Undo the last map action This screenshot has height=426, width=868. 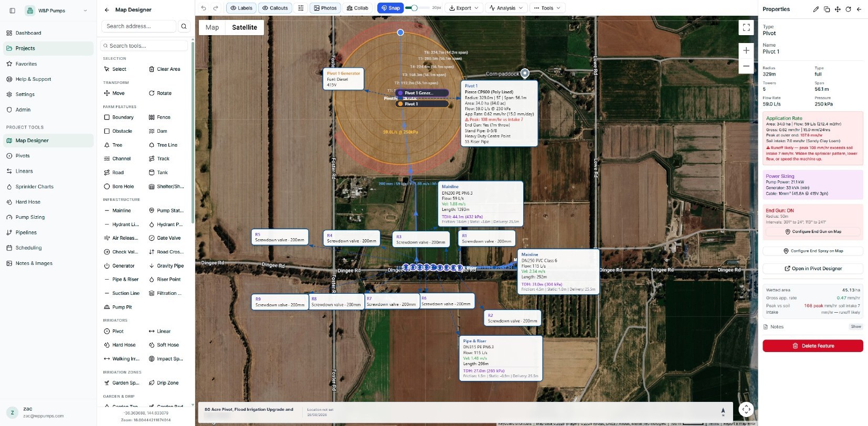click(204, 8)
